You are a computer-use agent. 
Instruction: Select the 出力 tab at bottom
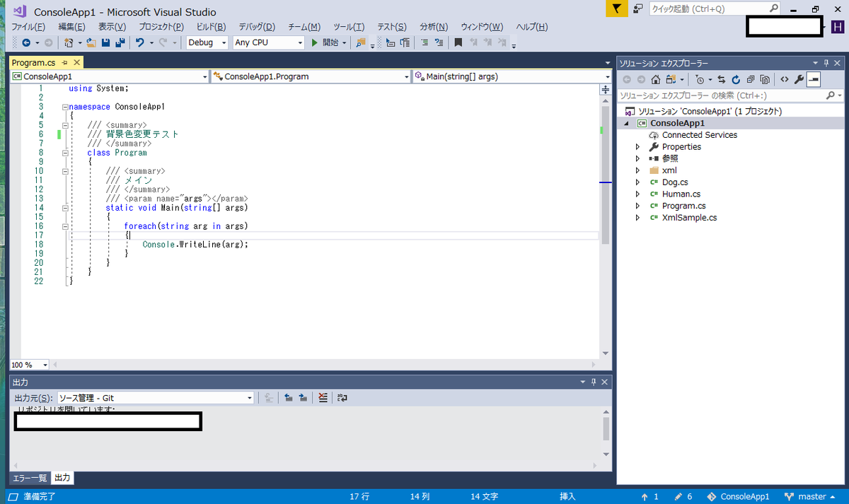point(62,479)
